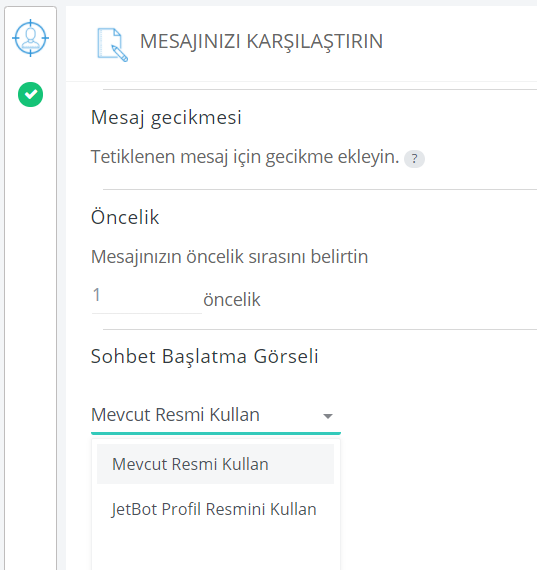Viewport: 537px width, 570px height.
Task: Click the Öncelik section heading
Action: [x=125, y=217]
